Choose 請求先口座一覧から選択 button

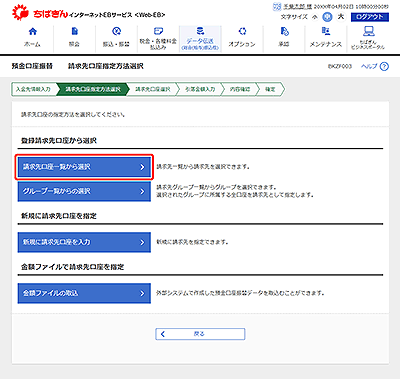click(84, 167)
